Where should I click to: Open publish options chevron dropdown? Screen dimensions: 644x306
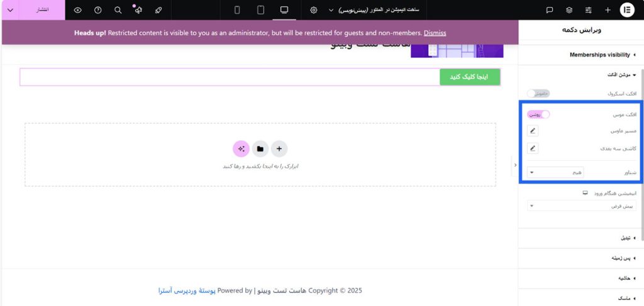pos(10,10)
